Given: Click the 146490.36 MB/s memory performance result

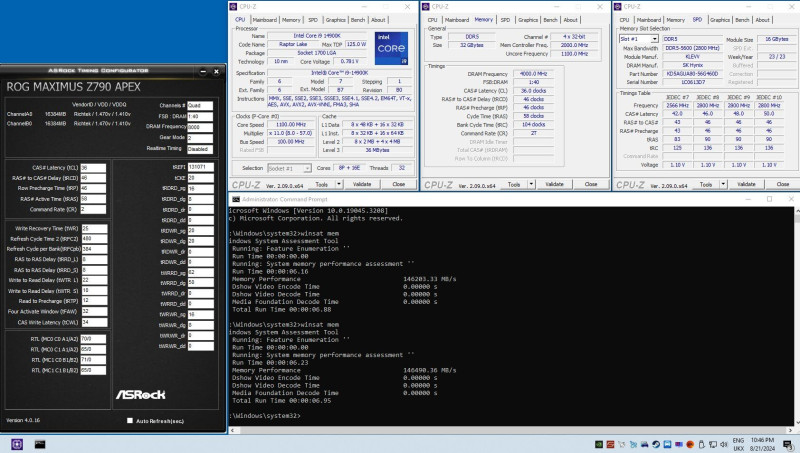Looking at the screenshot, I should pos(430,370).
